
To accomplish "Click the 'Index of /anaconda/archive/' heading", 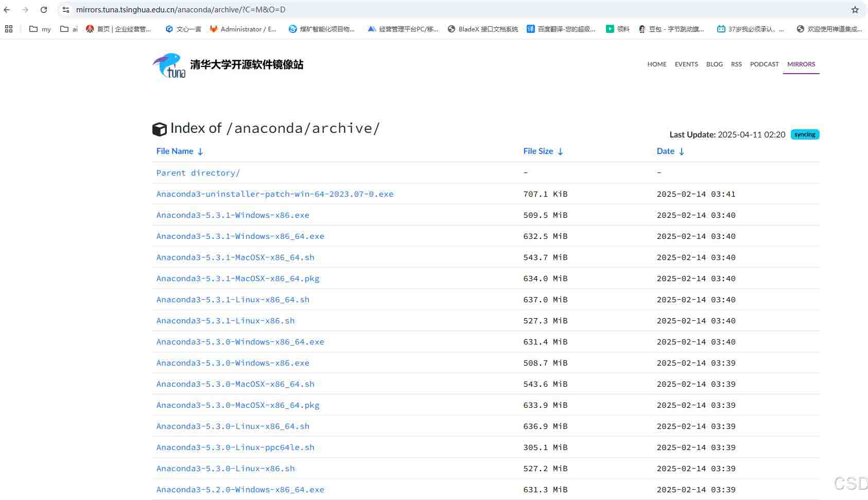I will pos(275,128).
